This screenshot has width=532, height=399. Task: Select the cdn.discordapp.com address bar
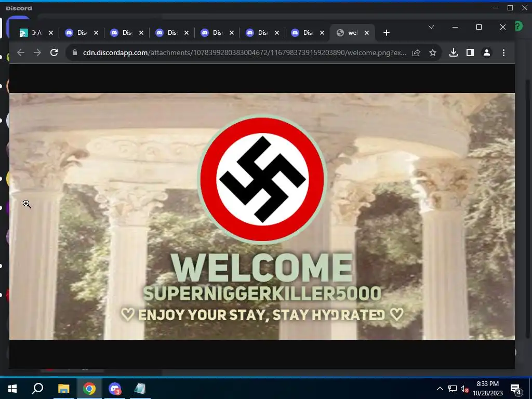pos(244,52)
